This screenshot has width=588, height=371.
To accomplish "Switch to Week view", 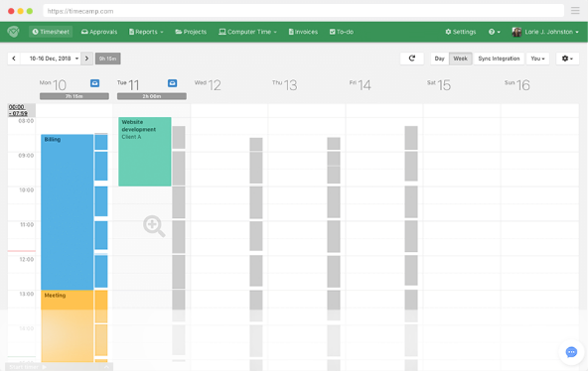I will (461, 59).
